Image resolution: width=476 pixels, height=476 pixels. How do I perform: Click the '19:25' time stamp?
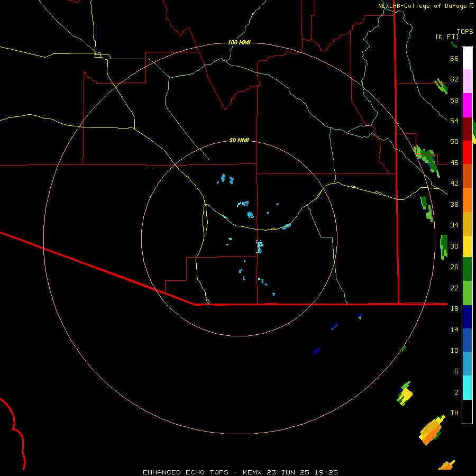tap(325, 472)
